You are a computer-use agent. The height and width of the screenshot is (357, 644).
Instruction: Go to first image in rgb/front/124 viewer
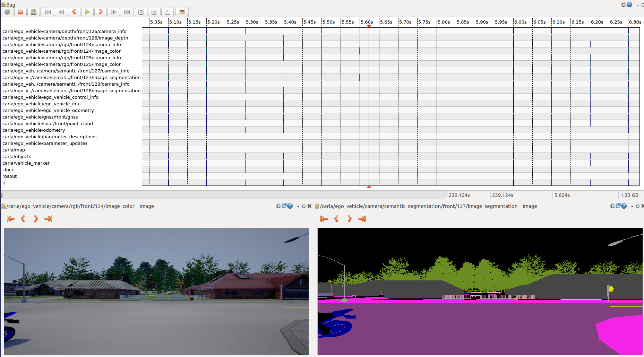coord(10,219)
